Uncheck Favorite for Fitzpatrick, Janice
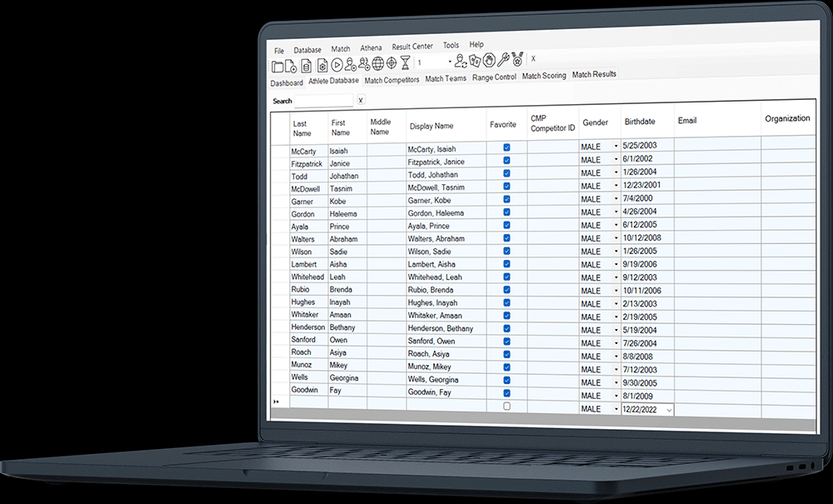This screenshot has width=833, height=504. (506, 161)
